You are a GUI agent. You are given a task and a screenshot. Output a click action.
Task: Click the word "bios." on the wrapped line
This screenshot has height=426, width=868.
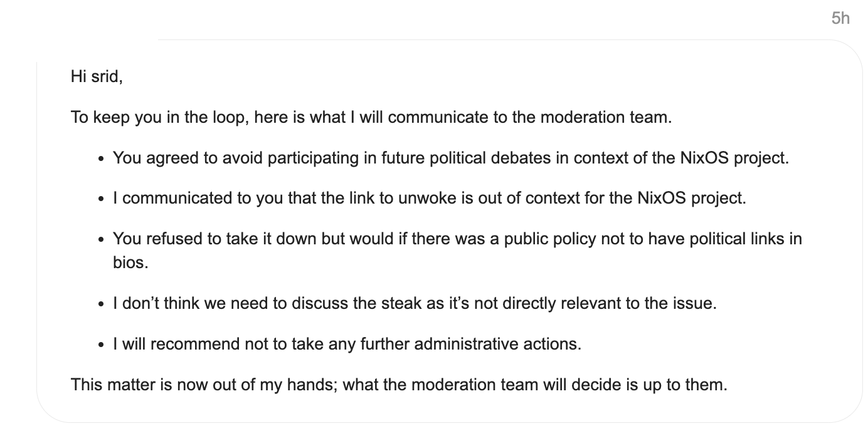pos(130,263)
